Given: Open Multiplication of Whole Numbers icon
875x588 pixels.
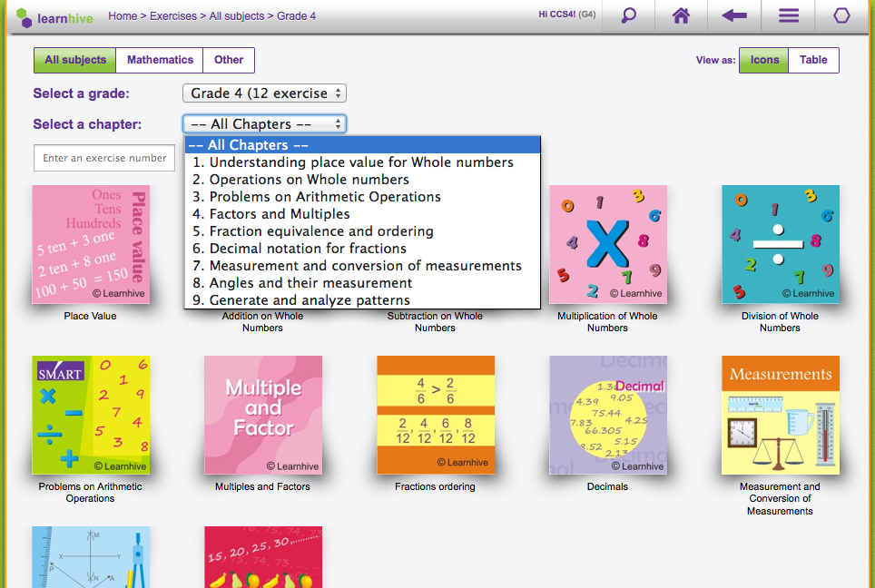Looking at the screenshot, I should 608,244.
